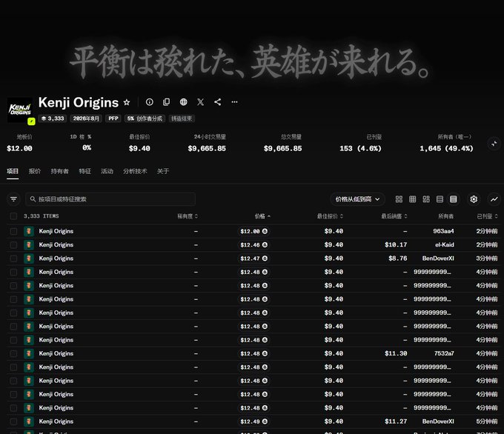Open BenDoverXI link in $12.49 row
Image resolution: width=504 pixels, height=434 pixels.
click(x=438, y=421)
